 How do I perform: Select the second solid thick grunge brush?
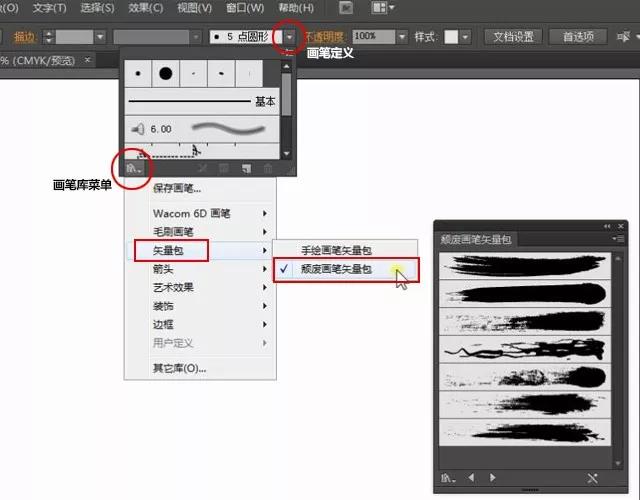coord(525,293)
